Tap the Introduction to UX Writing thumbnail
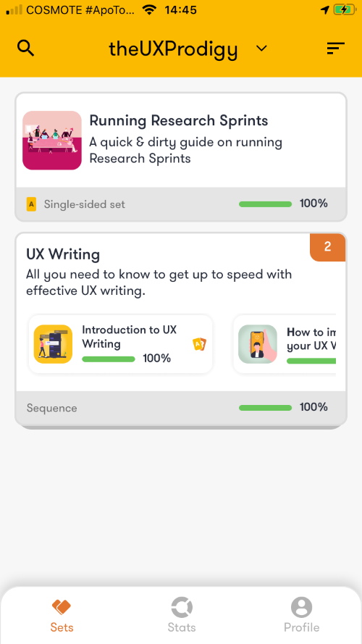 53,344
